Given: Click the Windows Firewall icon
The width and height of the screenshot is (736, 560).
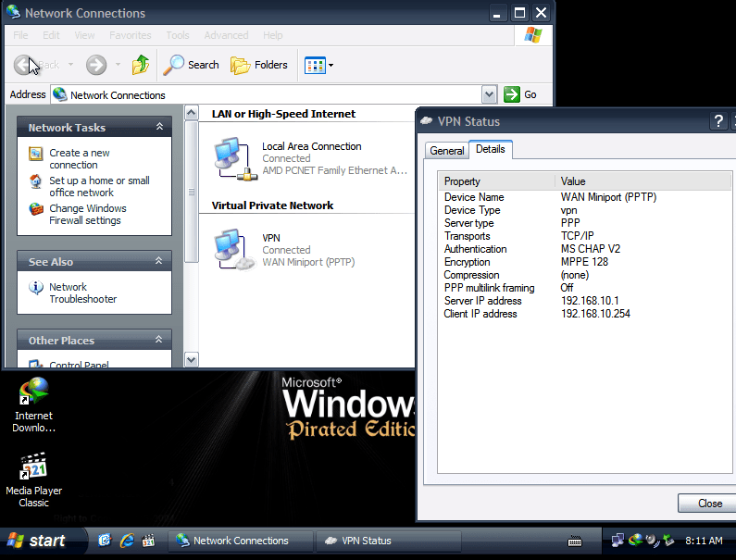Looking at the screenshot, I should coord(36,209).
